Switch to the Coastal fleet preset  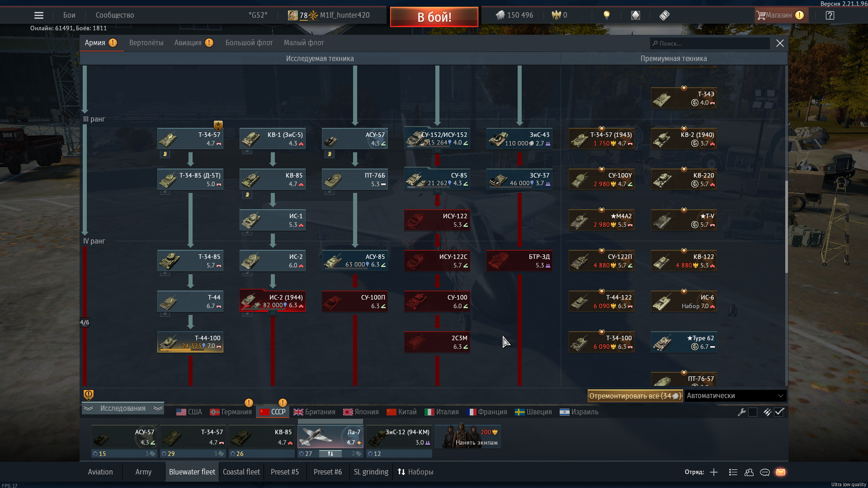(x=241, y=472)
